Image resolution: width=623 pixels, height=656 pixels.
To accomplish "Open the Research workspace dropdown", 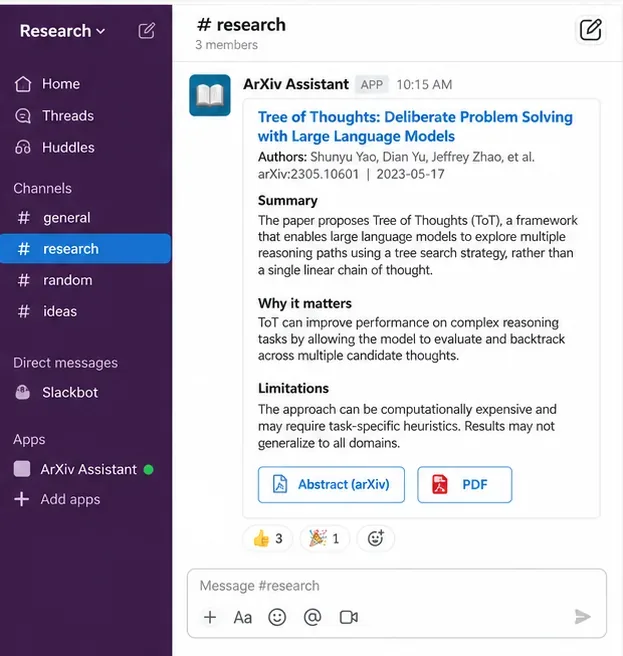I will point(63,31).
